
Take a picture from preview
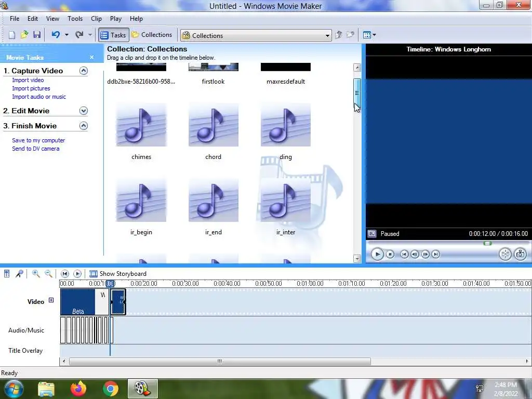click(x=521, y=254)
